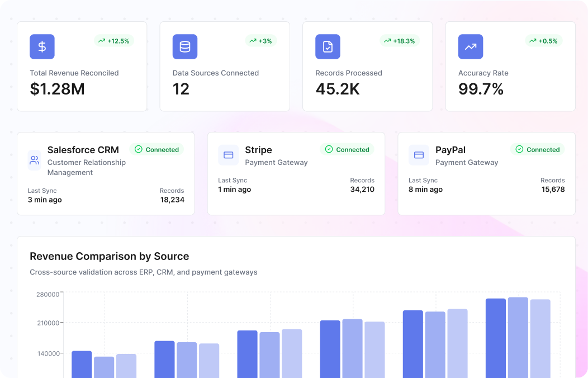Click the check circle in Salesforce's Connected badge
This screenshot has width=588, height=378.
[139, 149]
